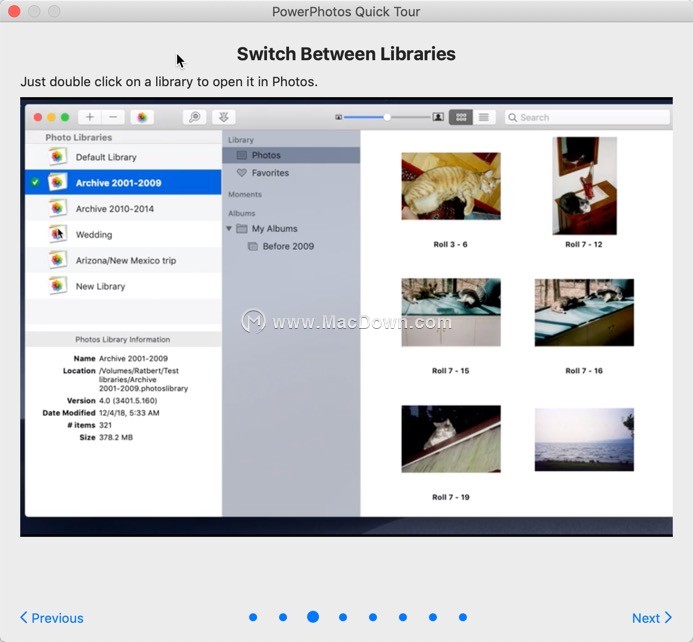Jump to the second tour page dot

pos(283,617)
